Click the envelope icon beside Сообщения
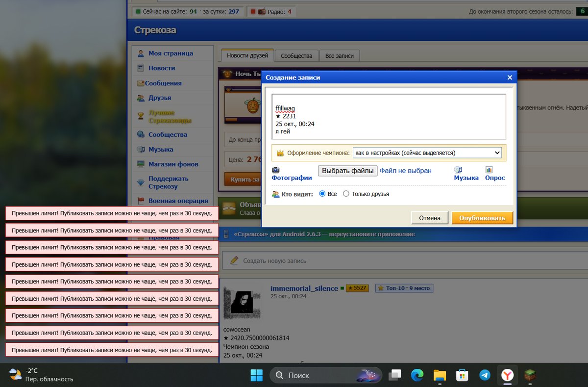 (x=141, y=83)
